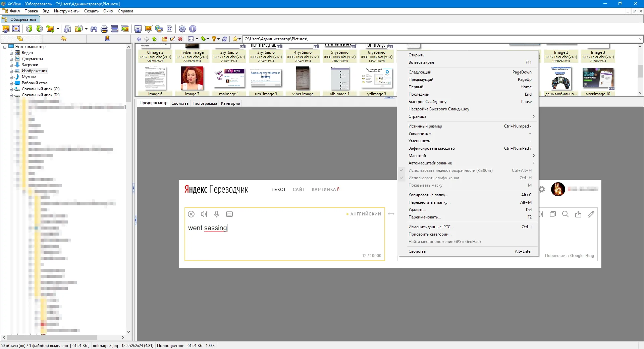Click the red X delete icon
644x349 pixels.
point(180,39)
